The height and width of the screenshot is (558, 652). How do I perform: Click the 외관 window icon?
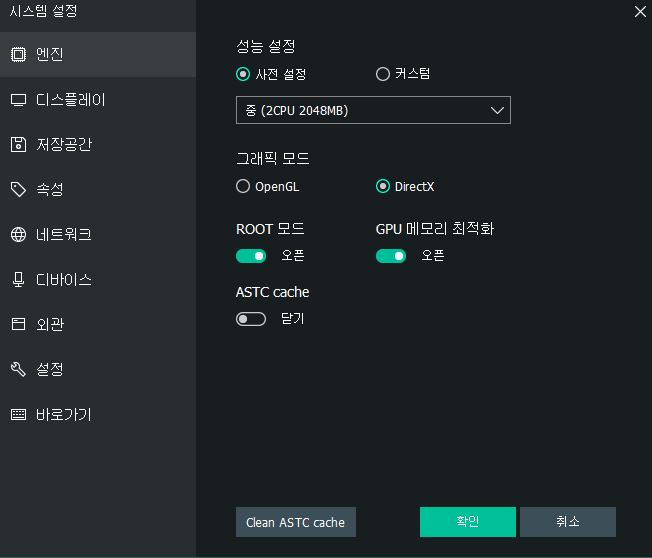click(18, 324)
